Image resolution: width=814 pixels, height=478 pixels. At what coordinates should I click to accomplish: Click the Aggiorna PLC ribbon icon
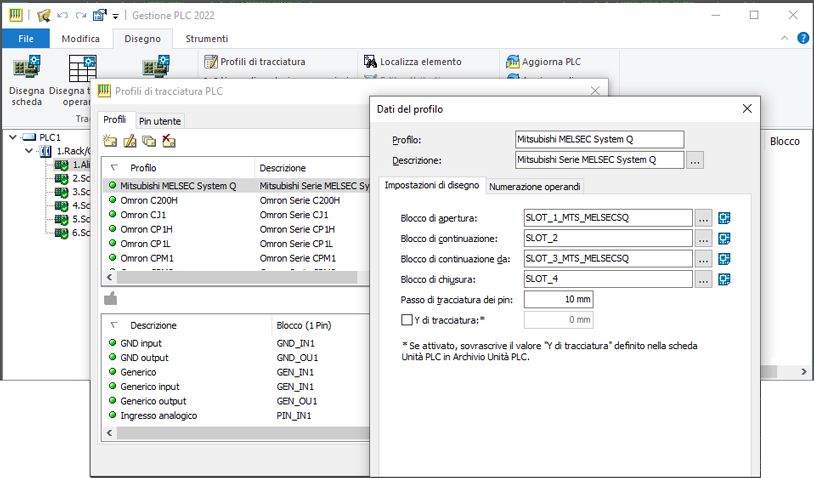pyautogui.click(x=543, y=61)
